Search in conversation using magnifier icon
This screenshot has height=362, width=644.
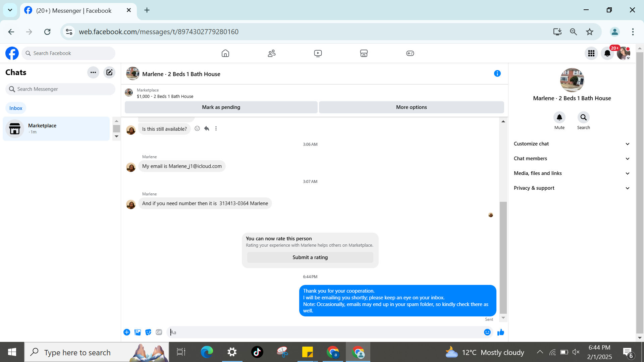tap(583, 118)
